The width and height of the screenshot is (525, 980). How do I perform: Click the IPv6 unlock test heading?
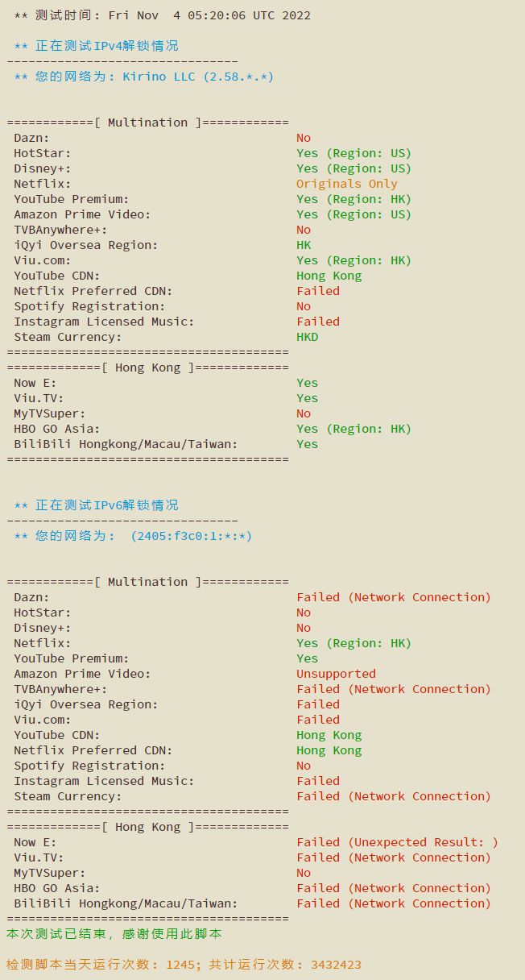click(x=96, y=505)
